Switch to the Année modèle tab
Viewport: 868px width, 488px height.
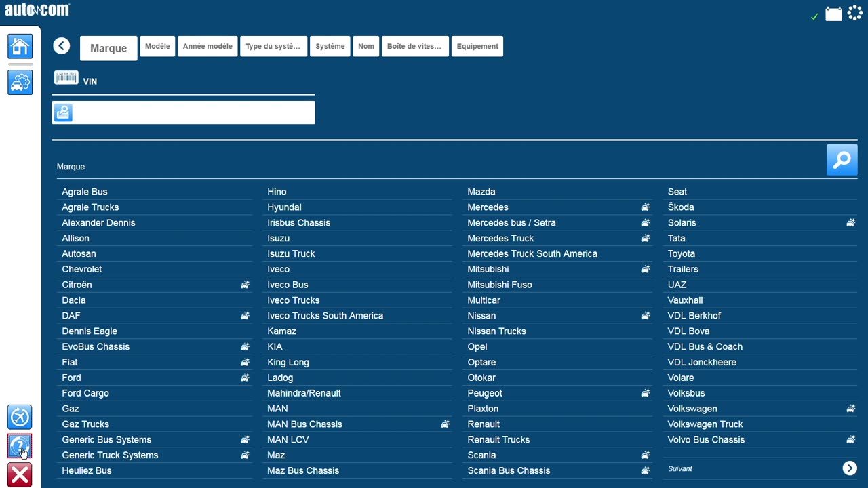[x=208, y=46]
